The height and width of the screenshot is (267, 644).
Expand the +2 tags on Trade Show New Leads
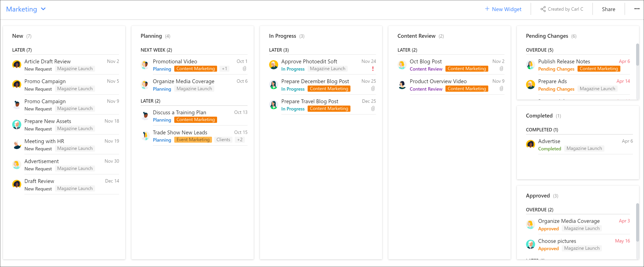click(239, 140)
